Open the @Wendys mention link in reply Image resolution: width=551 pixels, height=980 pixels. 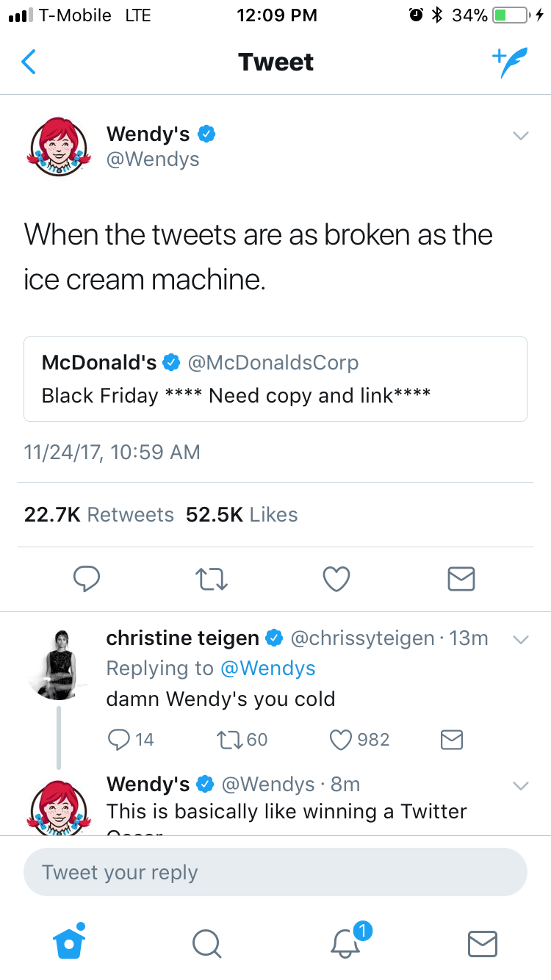coord(267,669)
